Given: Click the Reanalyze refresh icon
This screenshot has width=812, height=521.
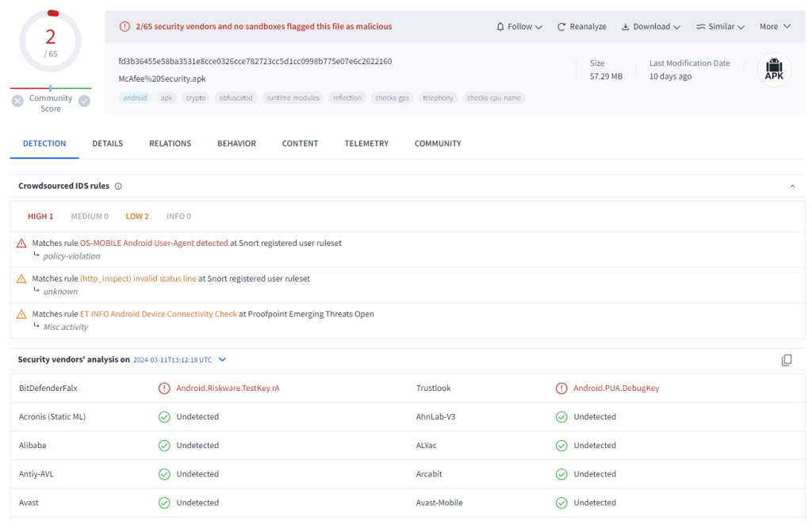Looking at the screenshot, I should coord(561,27).
